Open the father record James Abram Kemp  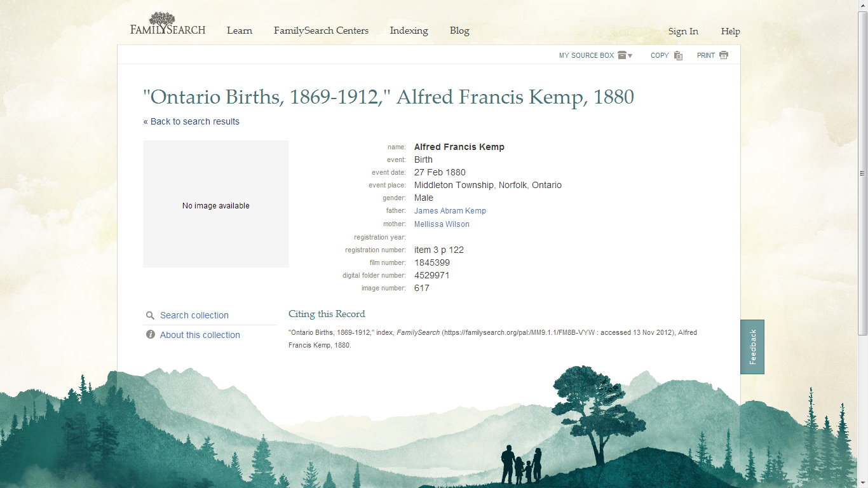[450, 210]
